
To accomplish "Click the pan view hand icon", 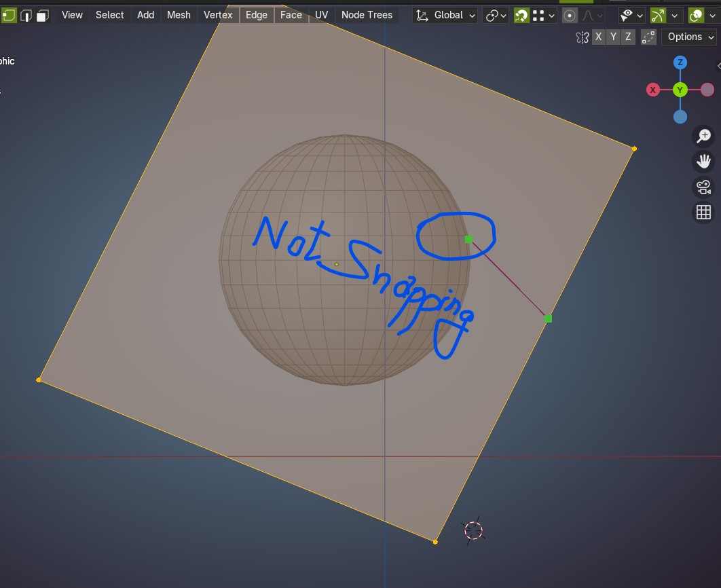I will [x=703, y=161].
